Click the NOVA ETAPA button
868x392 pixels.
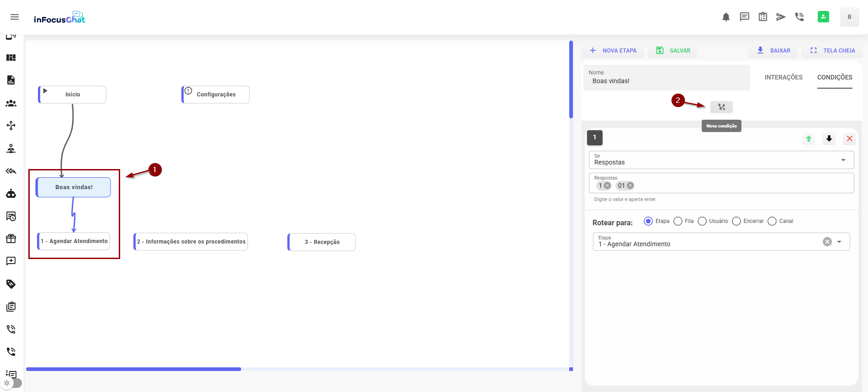tap(613, 50)
